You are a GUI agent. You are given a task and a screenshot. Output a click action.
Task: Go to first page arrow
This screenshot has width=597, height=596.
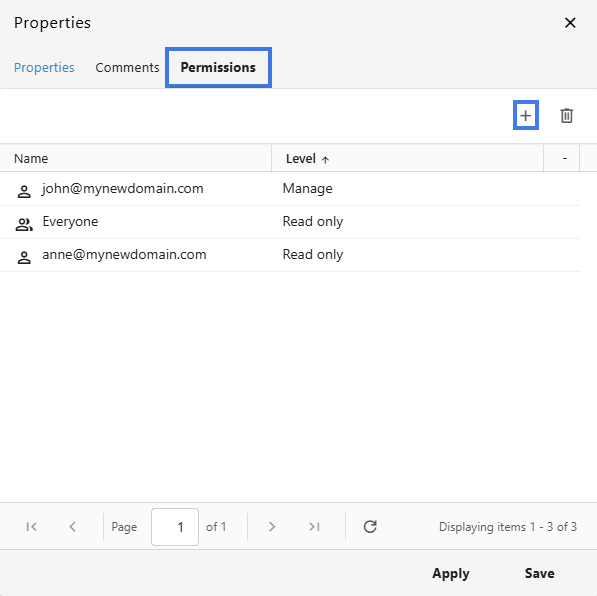point(31,527)
